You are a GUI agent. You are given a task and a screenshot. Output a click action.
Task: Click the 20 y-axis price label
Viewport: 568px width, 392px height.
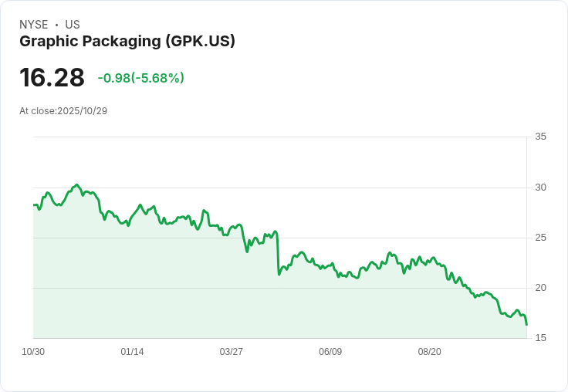[540, 288]
